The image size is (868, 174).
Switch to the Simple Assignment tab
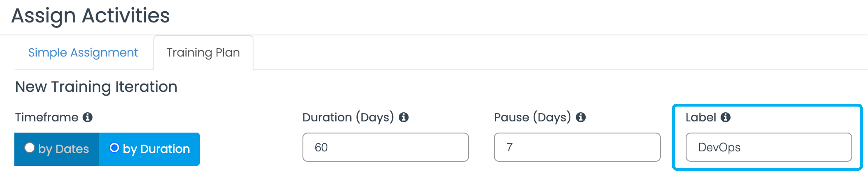(83, 53)
